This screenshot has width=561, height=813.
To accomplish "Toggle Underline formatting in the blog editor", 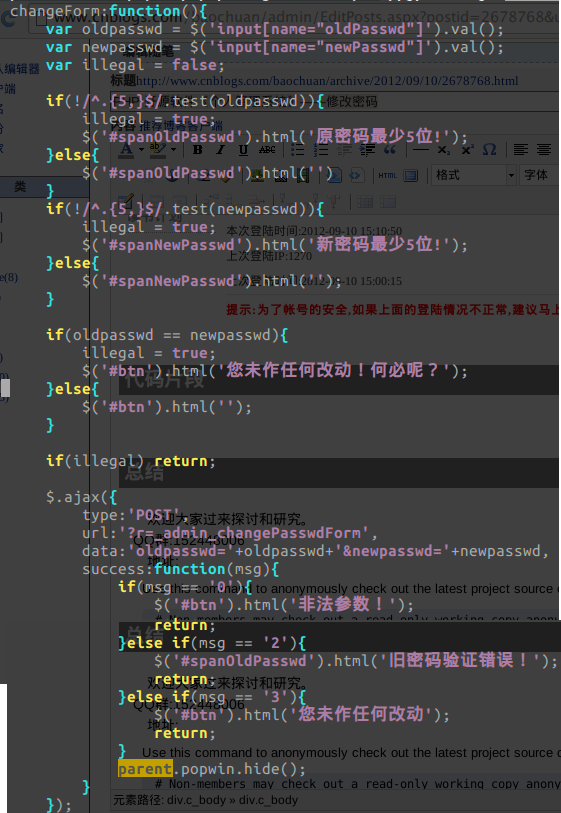I will [x=243, y=150].
